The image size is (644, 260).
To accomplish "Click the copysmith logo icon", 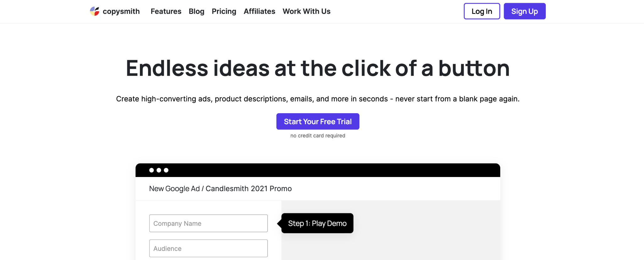I will click(95, 11).
